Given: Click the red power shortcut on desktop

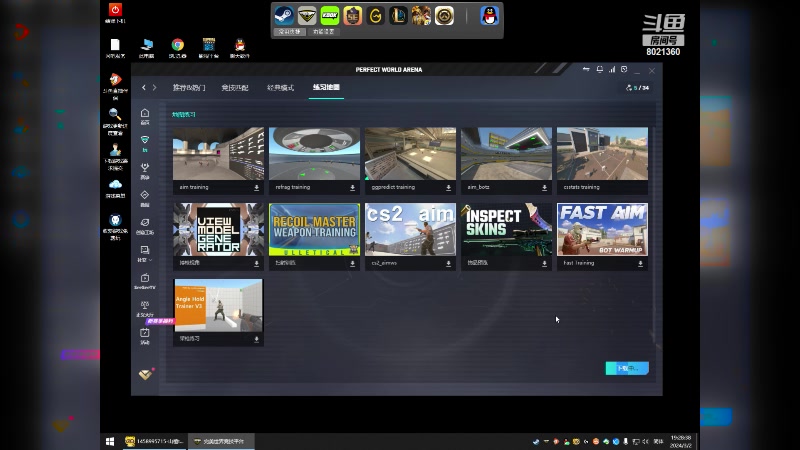Looking at the screenshot, I should tap(115, 13).
